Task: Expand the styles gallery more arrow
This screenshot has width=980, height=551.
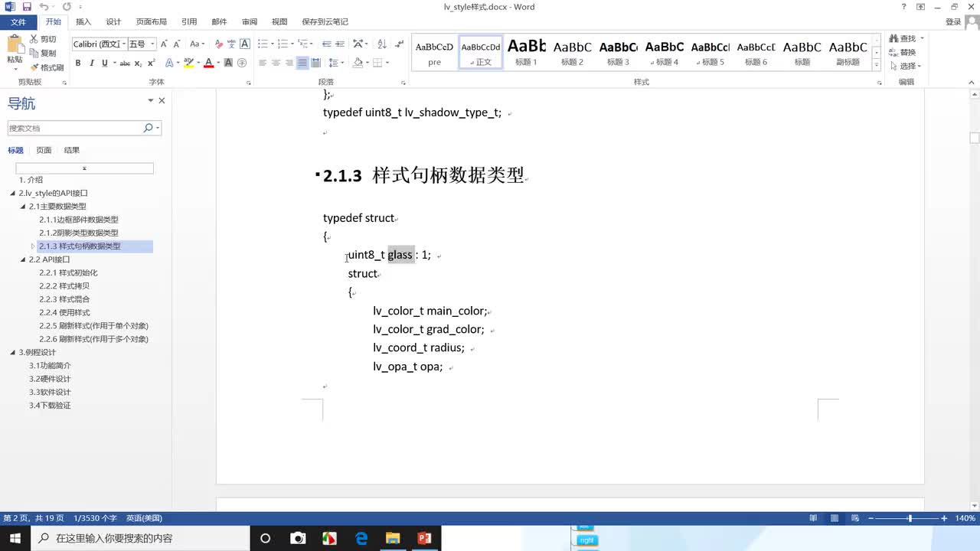Action: click(877, 65)
